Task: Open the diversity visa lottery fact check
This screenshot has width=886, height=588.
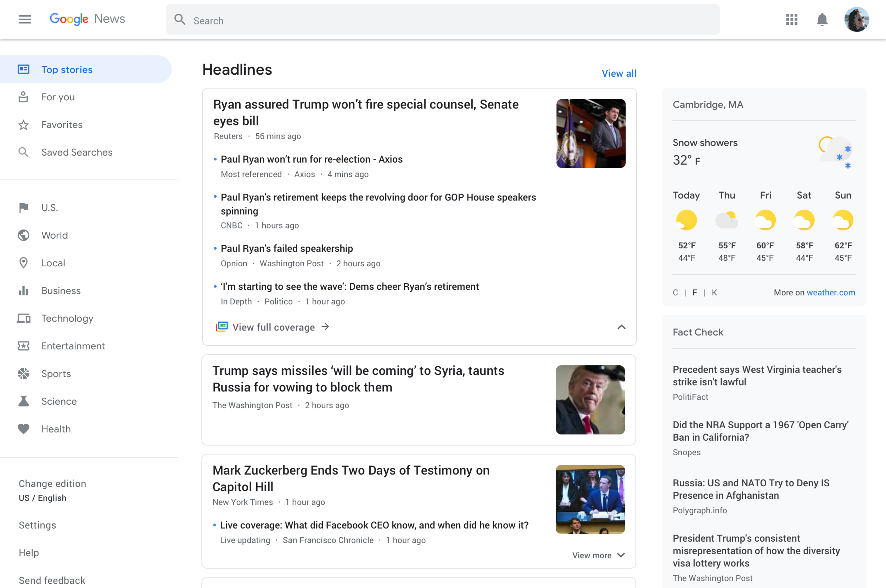Action: click(756, 551)
